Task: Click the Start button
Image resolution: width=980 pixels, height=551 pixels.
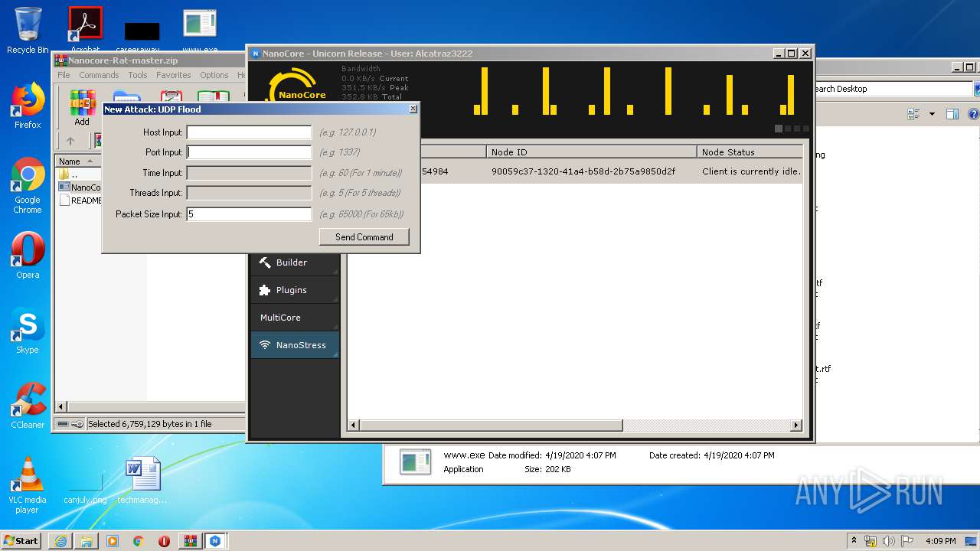Action: tap(21, 540)
